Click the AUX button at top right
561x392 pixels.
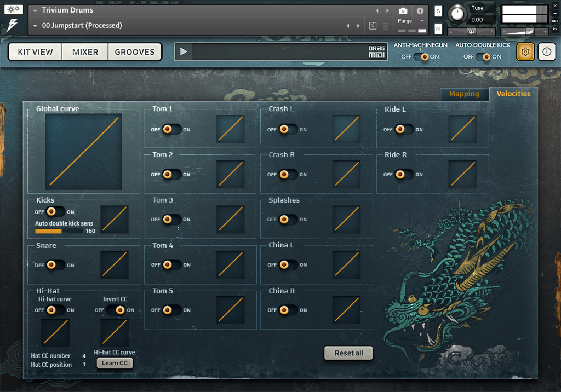pyautogui.click(x=555, y=21)
